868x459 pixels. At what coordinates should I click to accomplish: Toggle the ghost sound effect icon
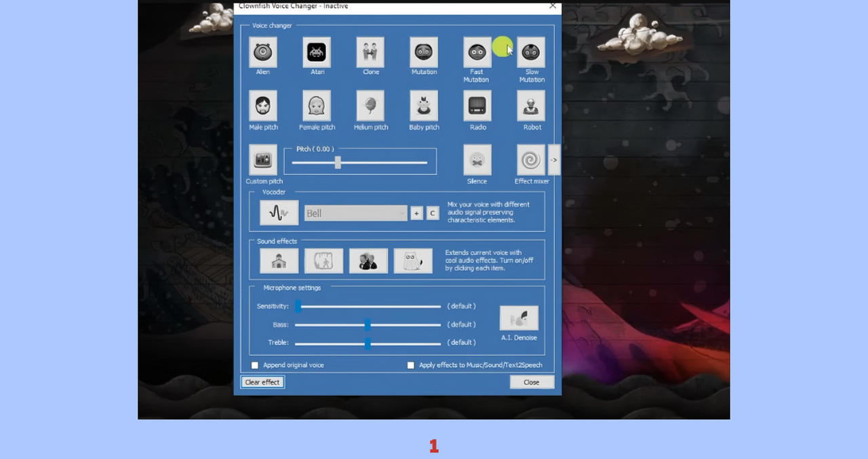(x=413, y=261)
